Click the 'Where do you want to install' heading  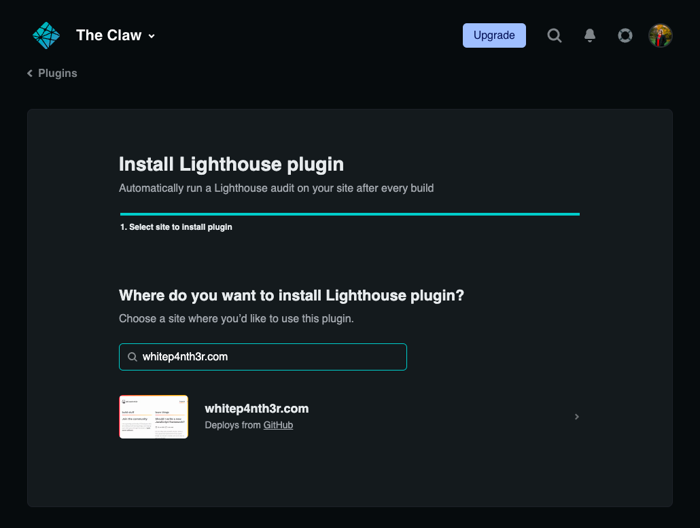[x=292, y=295]
